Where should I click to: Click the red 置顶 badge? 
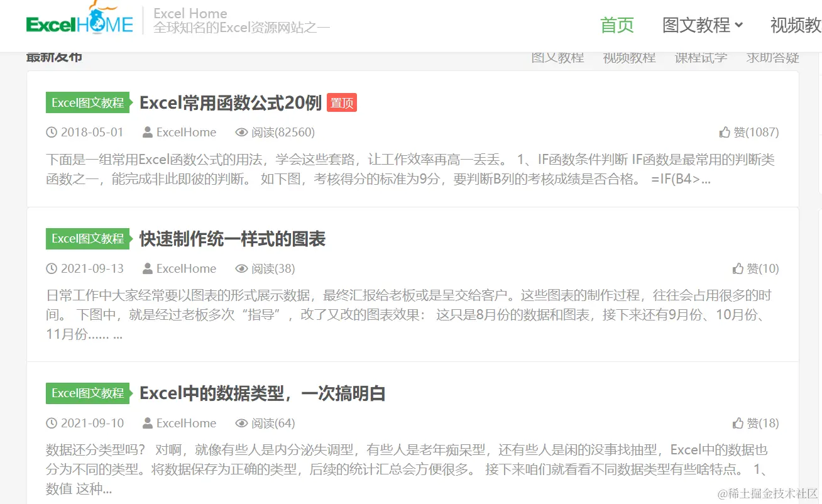pos(341,102)
